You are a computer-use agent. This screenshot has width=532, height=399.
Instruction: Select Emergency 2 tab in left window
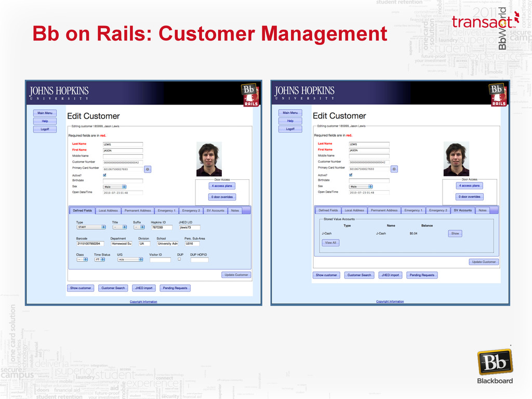coord(191,211)
